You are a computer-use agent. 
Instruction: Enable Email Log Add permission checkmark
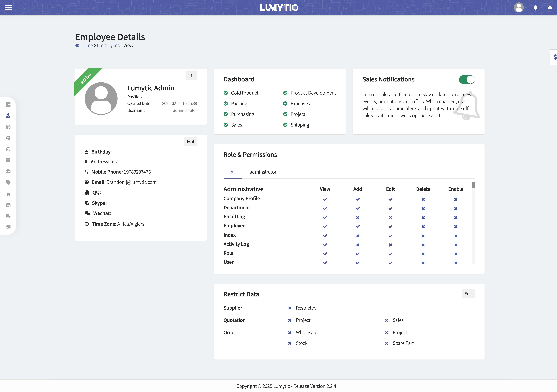357,217
